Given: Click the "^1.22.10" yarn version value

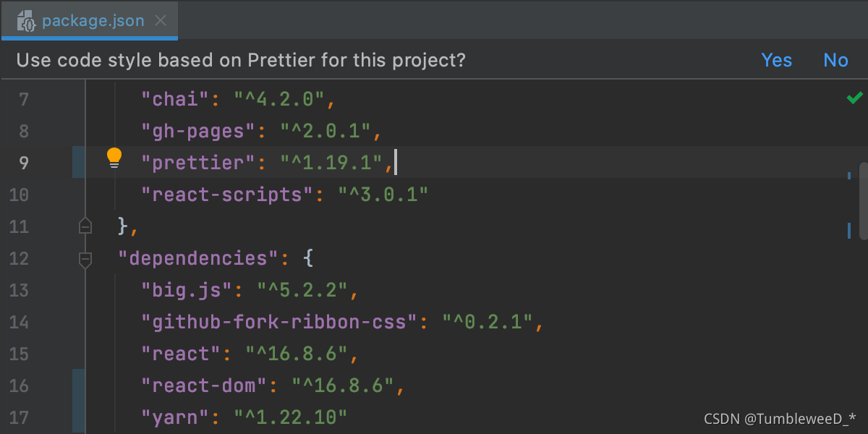Looking at the screenshot, I should click(290, 417).
